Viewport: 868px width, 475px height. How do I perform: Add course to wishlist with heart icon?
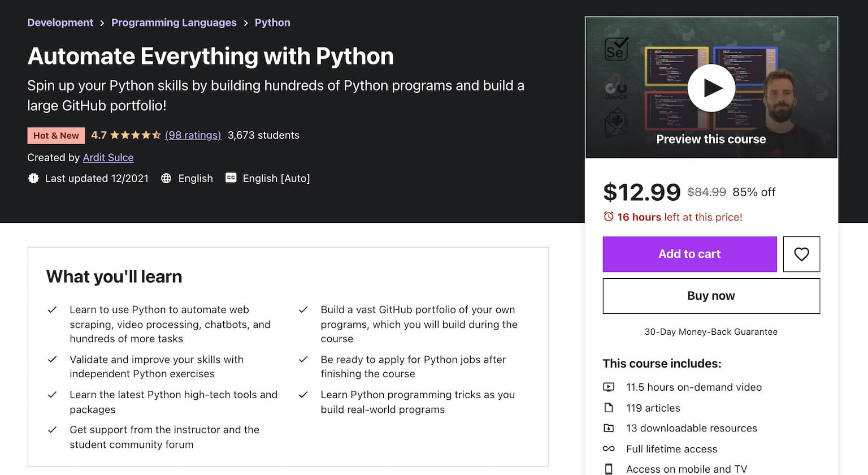pyautogui.click(x=801, y=254)
